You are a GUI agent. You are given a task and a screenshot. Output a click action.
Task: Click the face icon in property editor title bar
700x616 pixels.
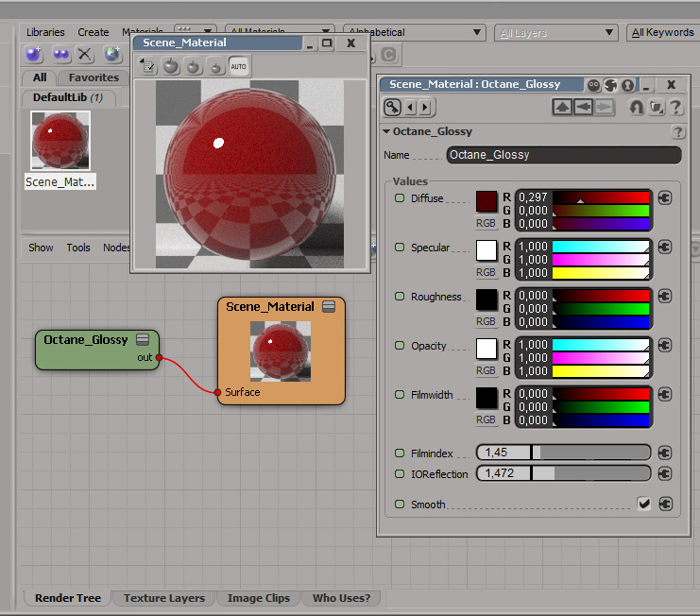(593, 85)
